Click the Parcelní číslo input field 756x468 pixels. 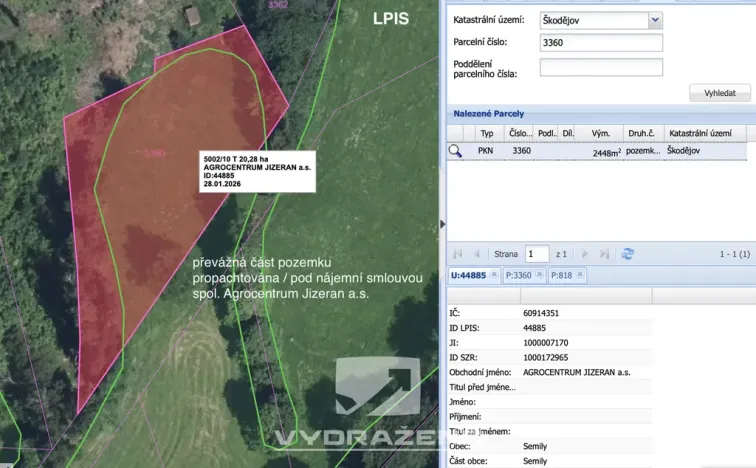tap(601, 42)
